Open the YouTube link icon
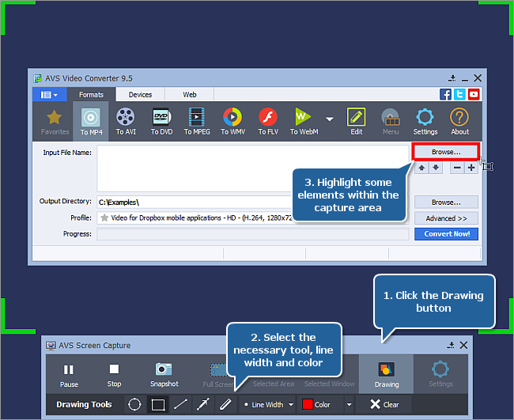Image resolution: width=514 pixels, height=420 pixels. (474, 94)
